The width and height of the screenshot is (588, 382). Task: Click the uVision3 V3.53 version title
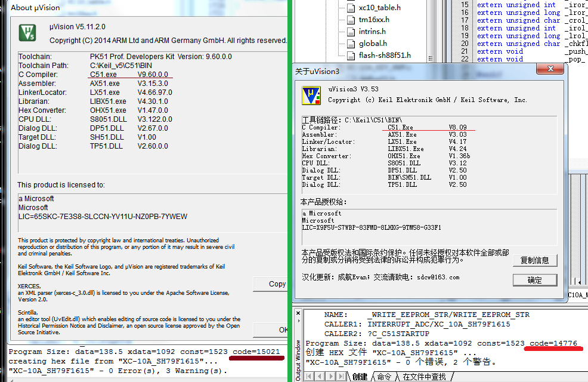(x=353, y=90)
